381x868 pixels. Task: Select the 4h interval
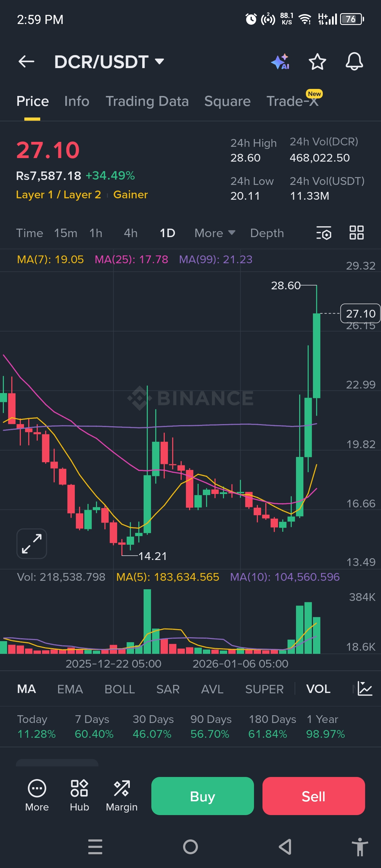click(131, 233)
